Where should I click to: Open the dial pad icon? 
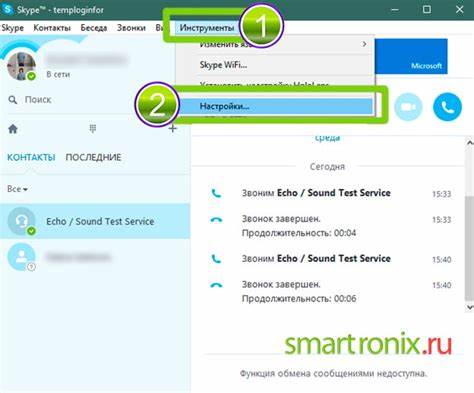(93, 128)
